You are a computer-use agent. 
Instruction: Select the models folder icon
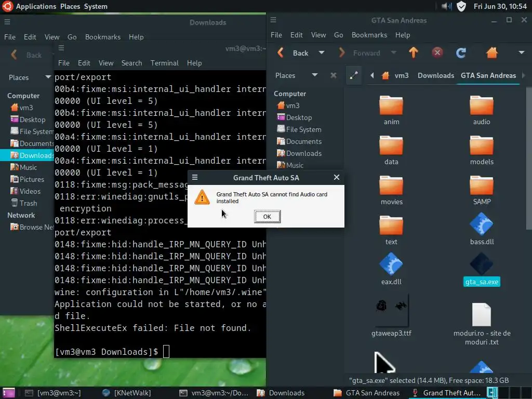(x=482, y=145)
